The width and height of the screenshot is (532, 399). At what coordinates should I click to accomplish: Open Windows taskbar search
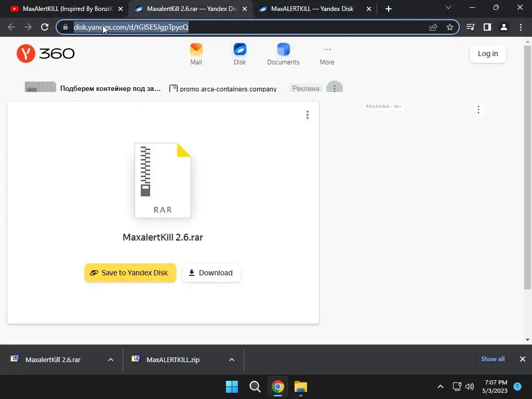255,387
